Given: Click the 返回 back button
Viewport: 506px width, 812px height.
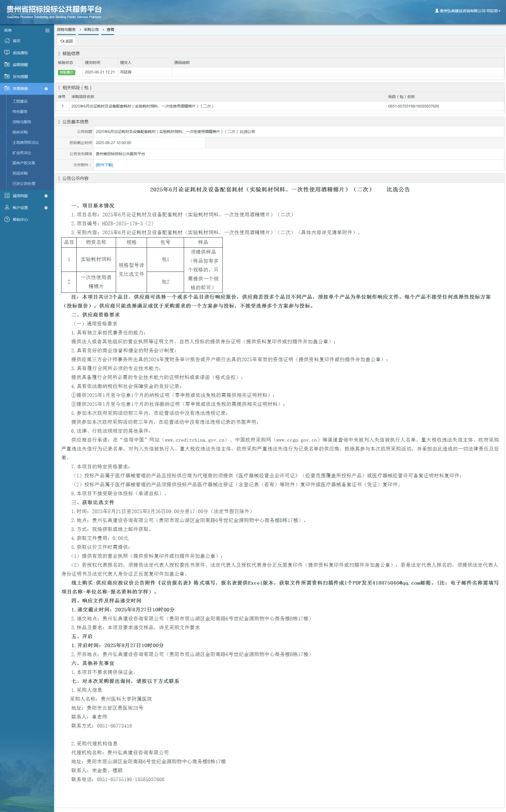Looking at the screenshot, I should pyautogui.click(x=67, y=41).
